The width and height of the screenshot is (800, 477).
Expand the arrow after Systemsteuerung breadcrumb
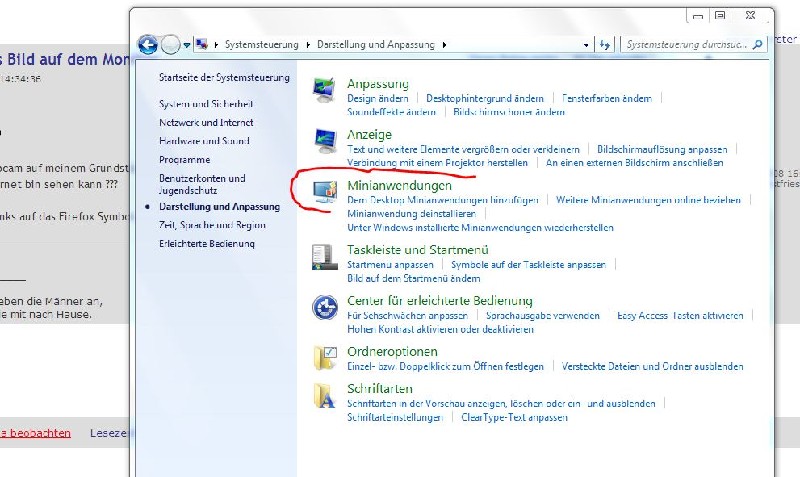click(308, 45)
